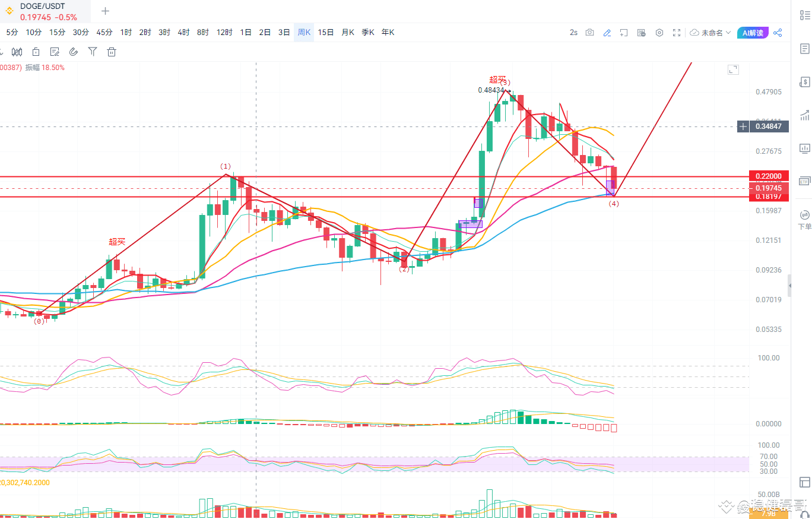Choose the 3日 timeframe

(284, 33)
